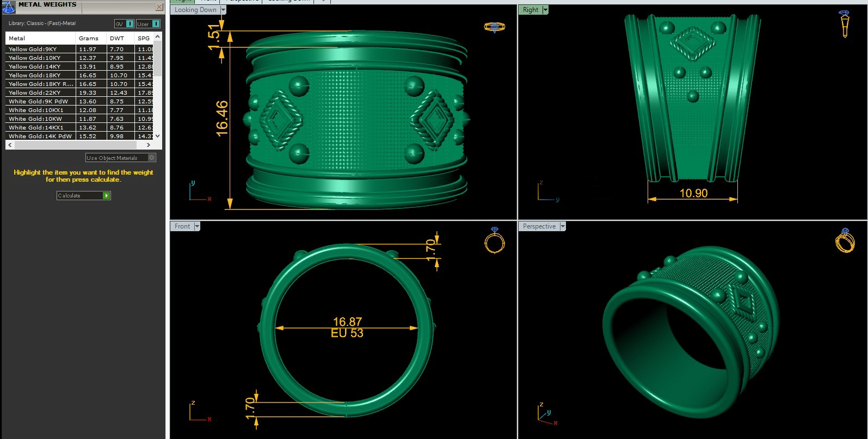Image resolution: width=868 pixels, height=439 pixels.
Task: Click the Grams column header
Action: 91,38
